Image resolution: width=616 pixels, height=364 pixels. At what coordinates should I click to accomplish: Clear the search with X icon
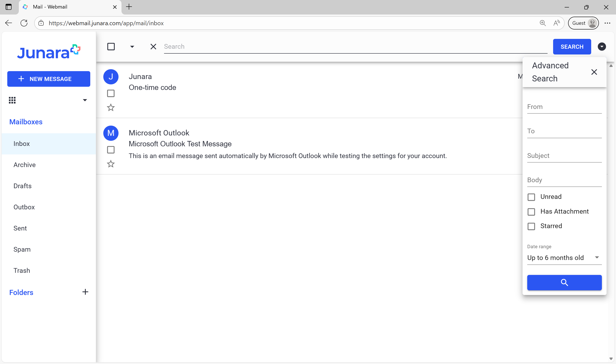point(153,47)
